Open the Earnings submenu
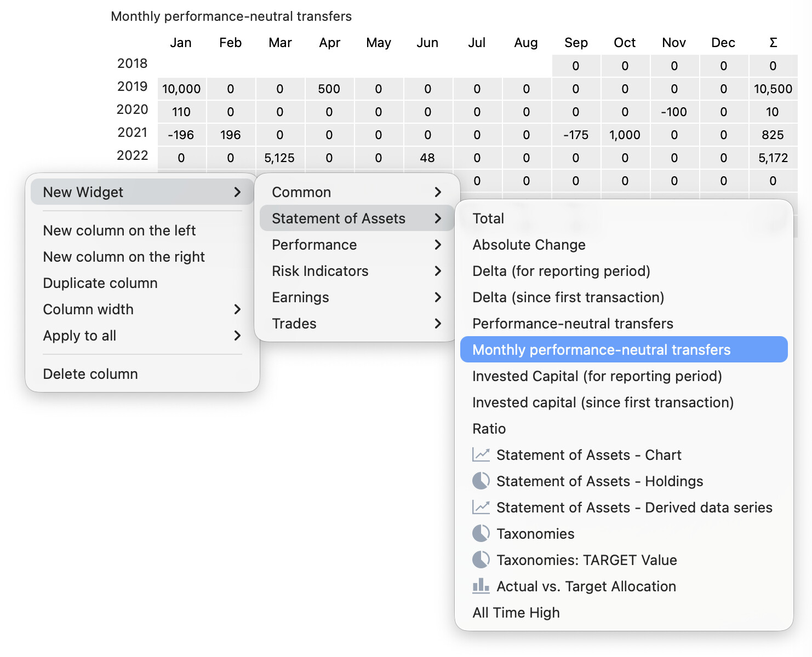This screenshot has height=657, width=812. pyautogui.click(x=300, y=297)
